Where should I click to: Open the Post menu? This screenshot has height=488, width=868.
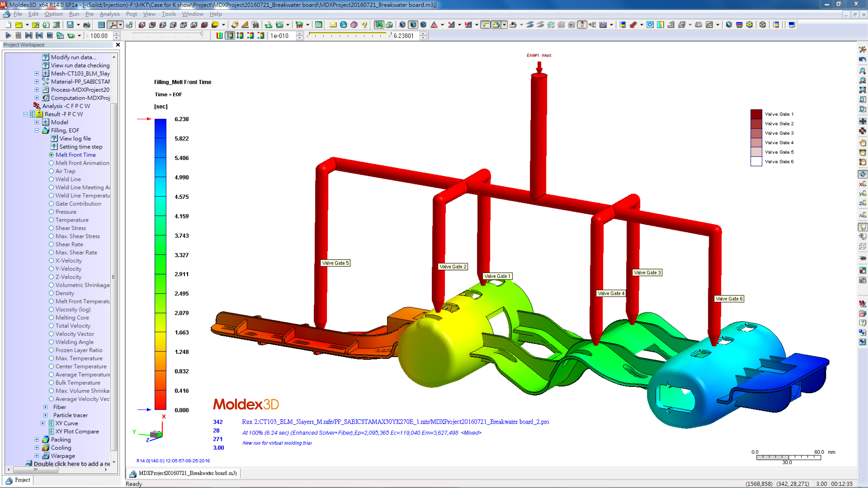point(131,14)
